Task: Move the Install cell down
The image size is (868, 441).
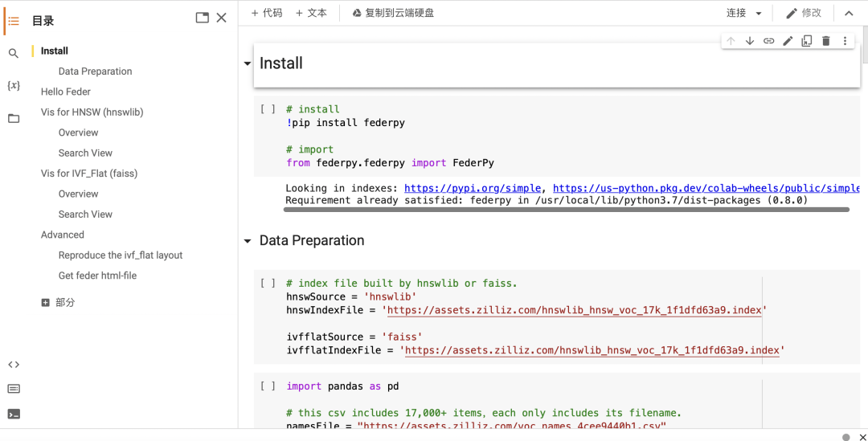Action: 750,41
